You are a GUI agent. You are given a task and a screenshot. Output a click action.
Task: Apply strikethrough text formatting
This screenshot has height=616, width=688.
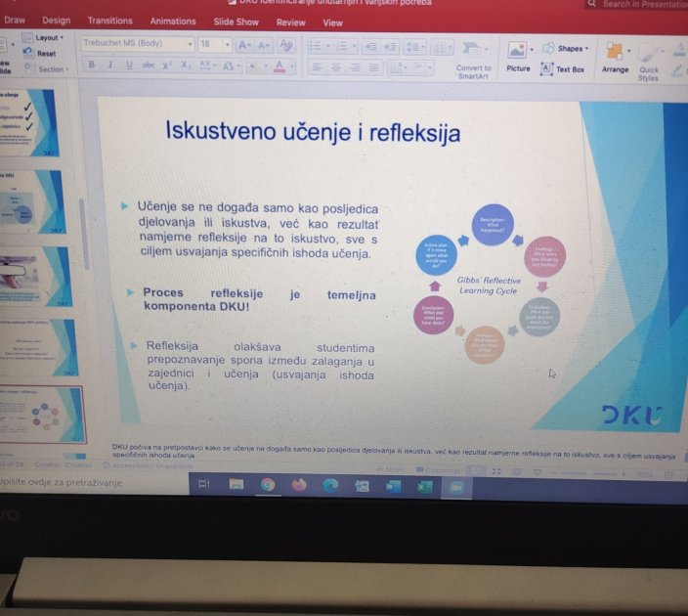click(x=149, y=66)
